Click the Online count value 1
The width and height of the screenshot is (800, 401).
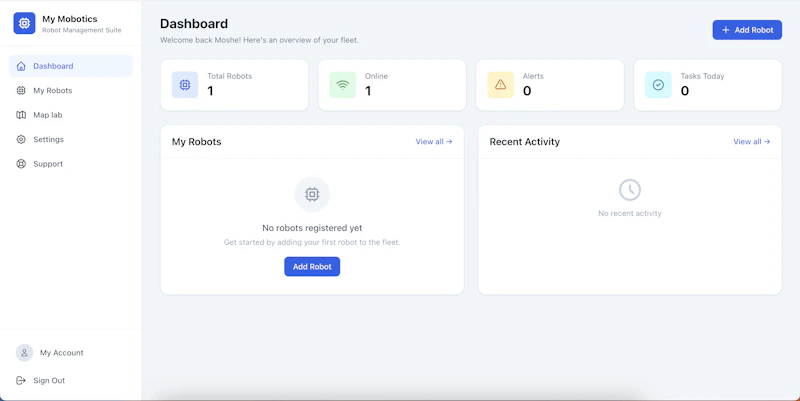click(x=368, y=91)
